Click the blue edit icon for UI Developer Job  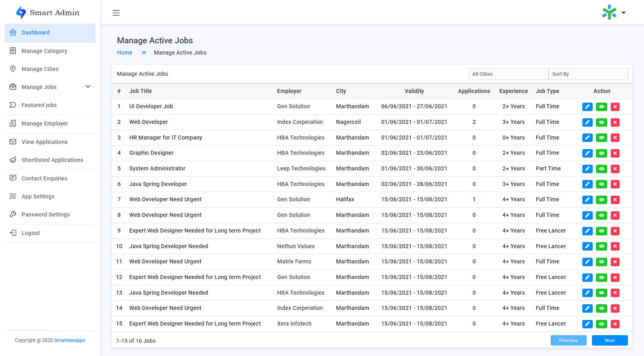(587, 107)
